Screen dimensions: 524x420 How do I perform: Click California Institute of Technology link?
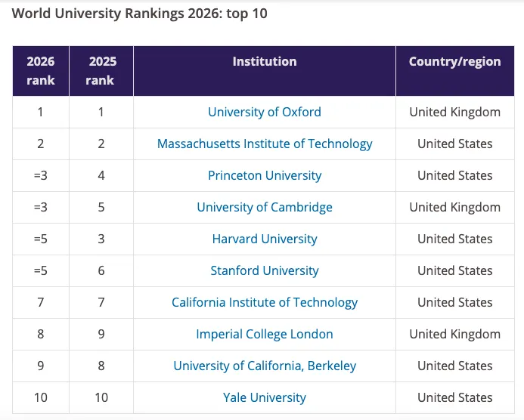tap(265, 302)
